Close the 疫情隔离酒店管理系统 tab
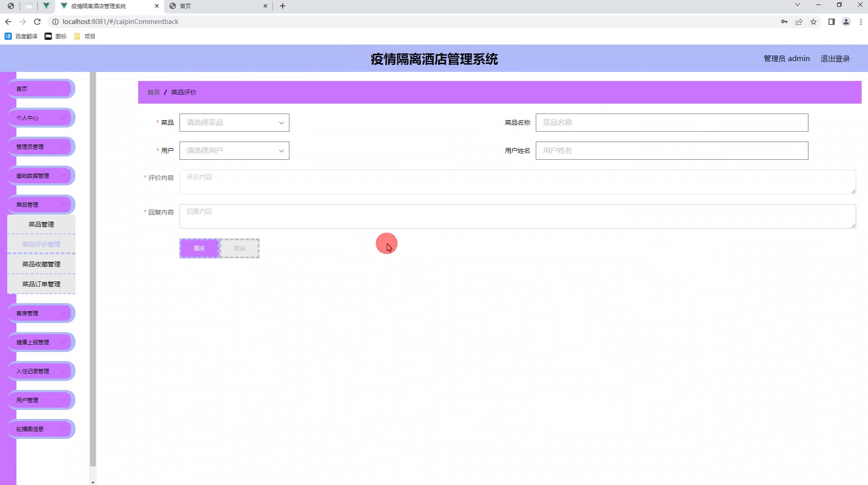 tap(157, 6)
